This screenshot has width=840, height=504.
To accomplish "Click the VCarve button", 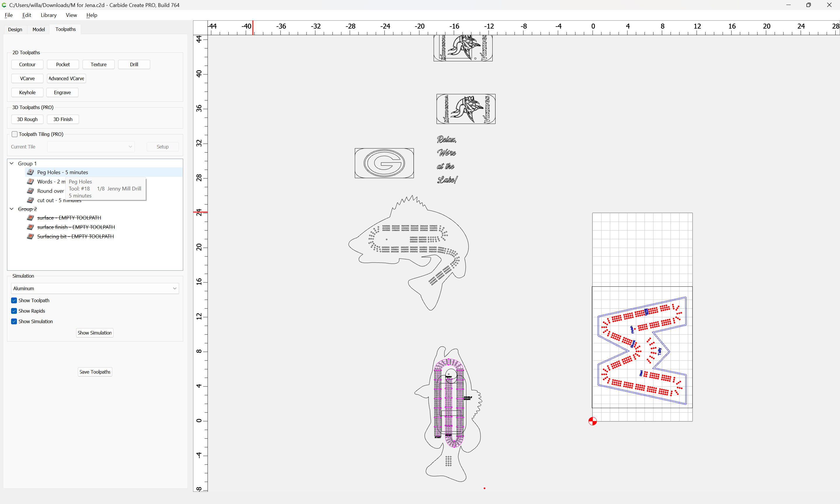I will click(27, 78).
